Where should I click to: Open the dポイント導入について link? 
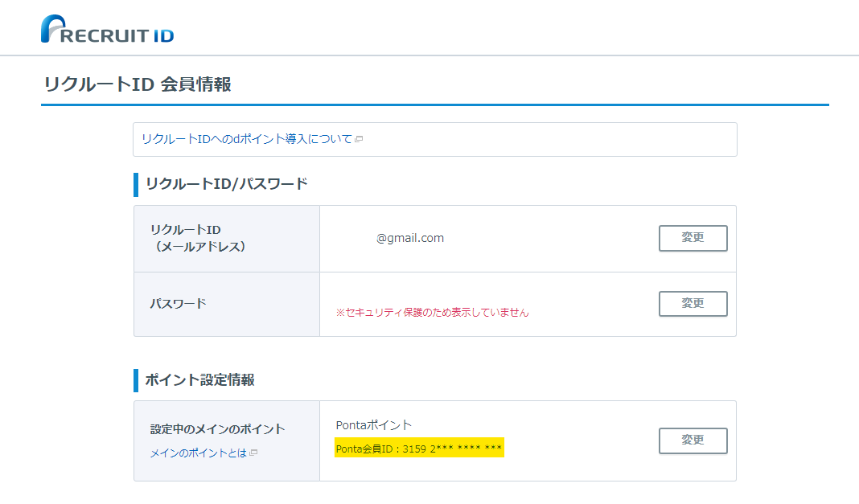(247, 139)
